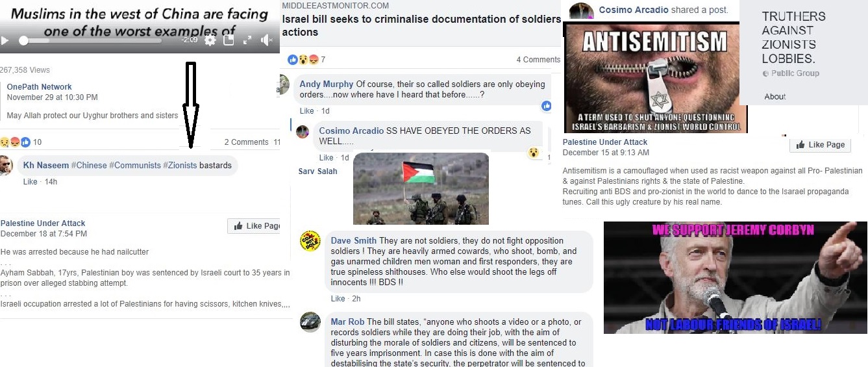Image resolution: width=868 pixels, height=367 pixels.
Task: Open the MIDDLEEASTMONITOR.COM article headline
Action: tap(421, 26)
